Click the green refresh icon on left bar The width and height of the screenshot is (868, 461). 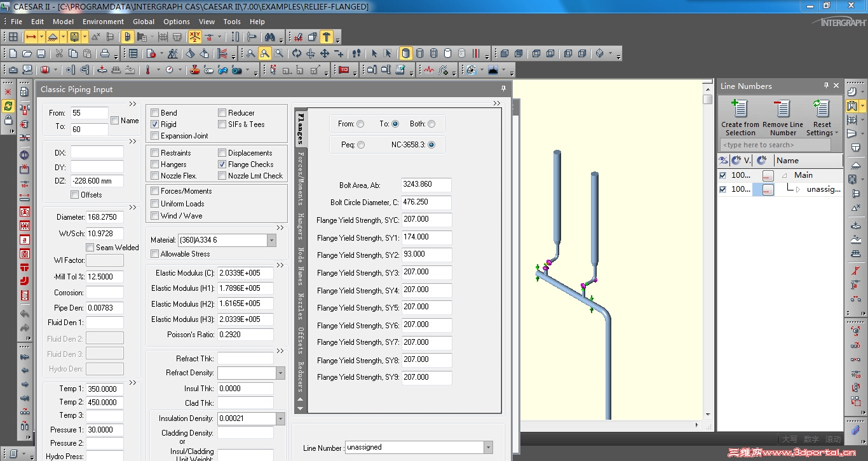pyautogui.click(x=8, y=106)
